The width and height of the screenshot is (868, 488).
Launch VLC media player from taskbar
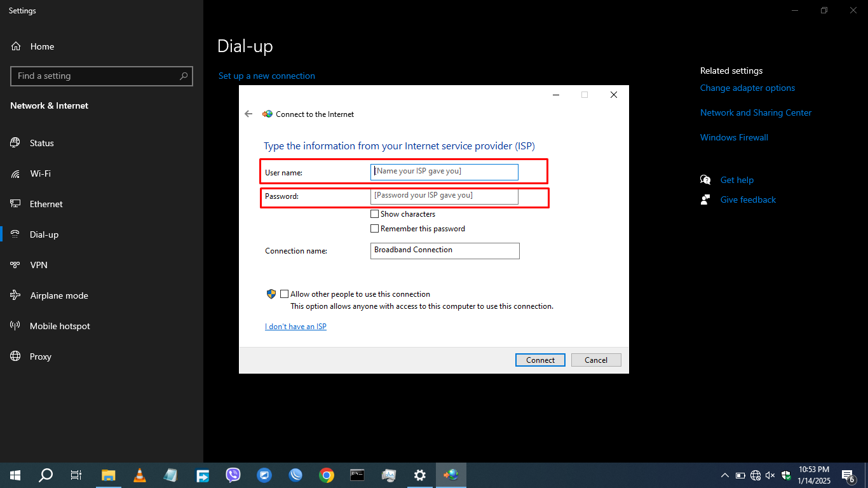[140, 475]
